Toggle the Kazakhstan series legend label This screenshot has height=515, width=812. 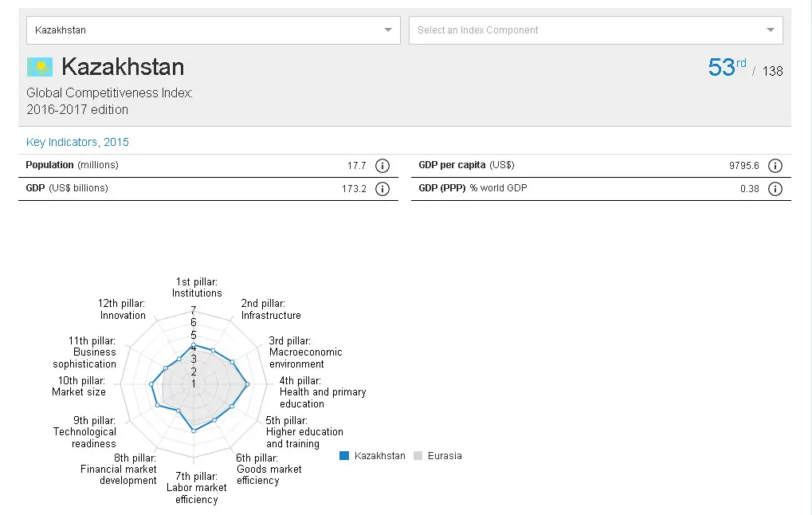point(379,456)
